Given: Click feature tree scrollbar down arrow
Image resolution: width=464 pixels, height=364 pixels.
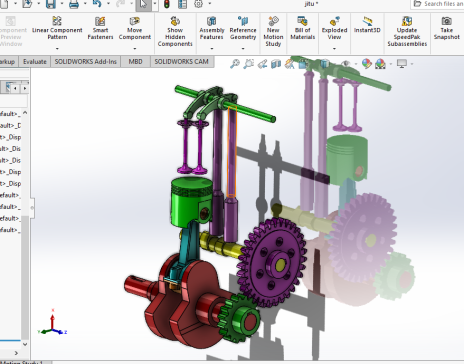Looking at the screenshot, I should pyautogui.click(x=25, y=344).
